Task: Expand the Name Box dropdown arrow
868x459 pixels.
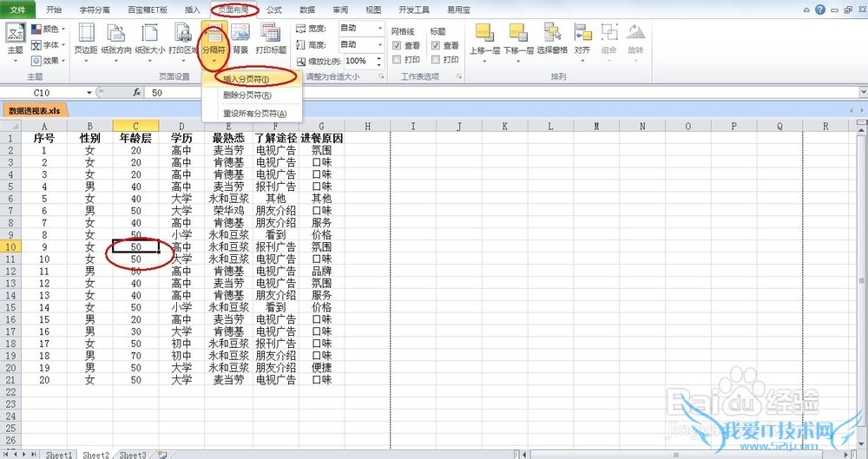Action: click(x=89, y=93)
